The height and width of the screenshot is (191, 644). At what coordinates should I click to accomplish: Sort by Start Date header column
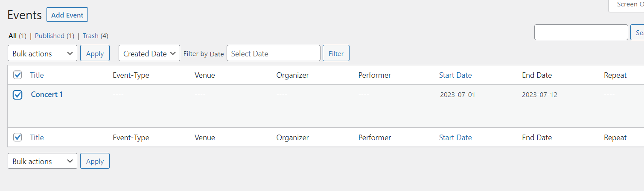(x=455, y=75)
